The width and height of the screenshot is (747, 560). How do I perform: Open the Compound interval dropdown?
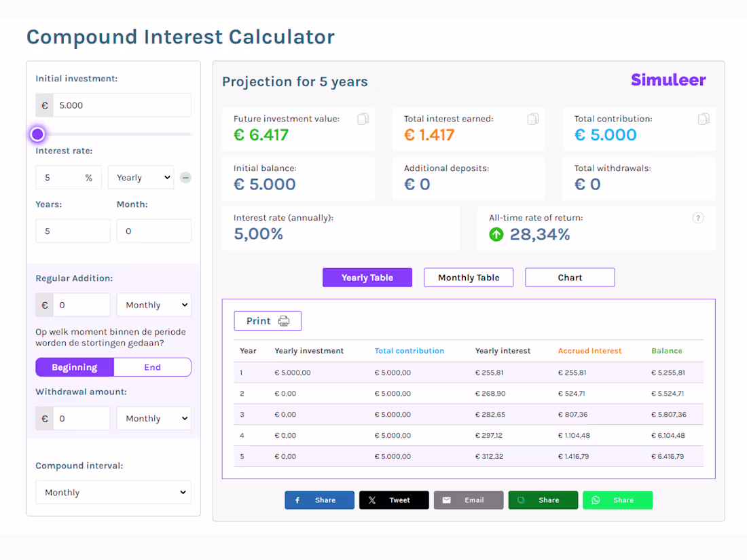(x=113, y=492)
